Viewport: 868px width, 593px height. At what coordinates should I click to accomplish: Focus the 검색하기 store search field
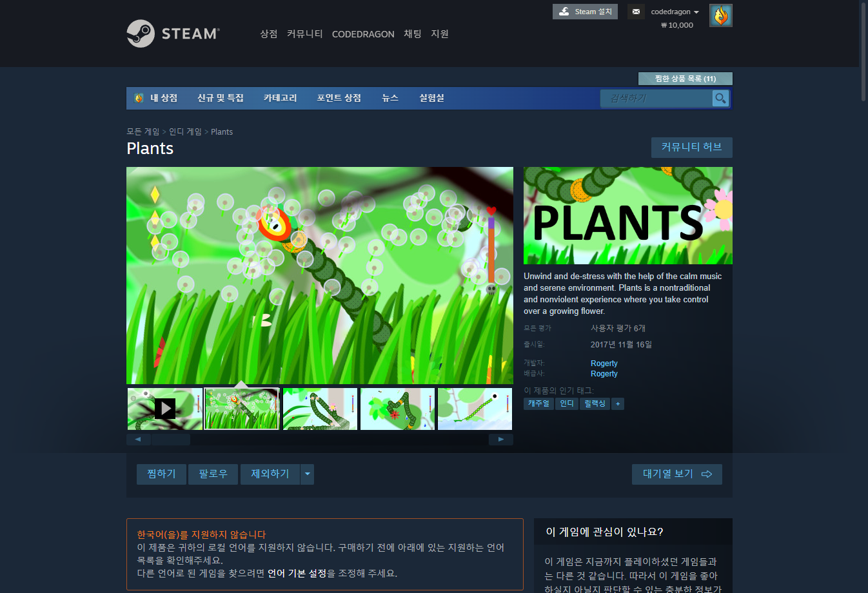[656, 98]
